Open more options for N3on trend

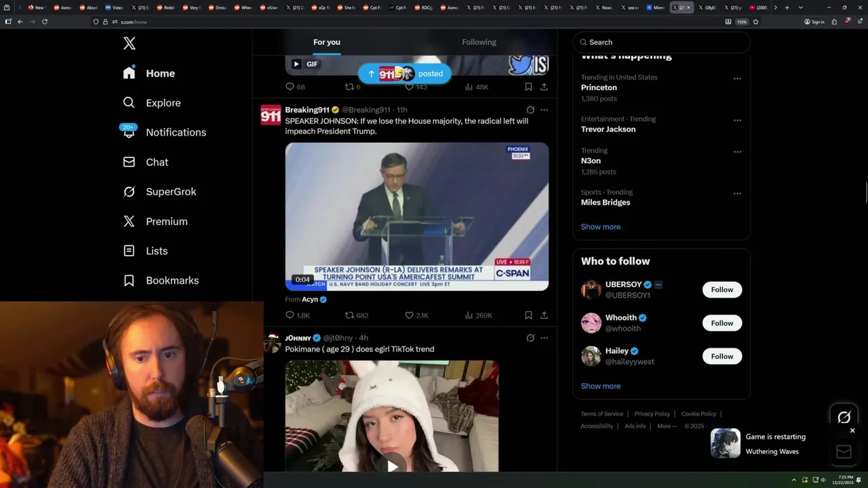[737, 152]
